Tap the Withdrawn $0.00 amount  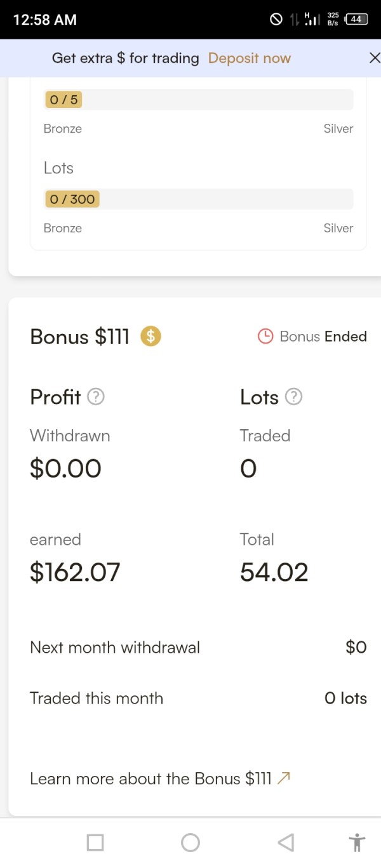(x=65, y=469)
